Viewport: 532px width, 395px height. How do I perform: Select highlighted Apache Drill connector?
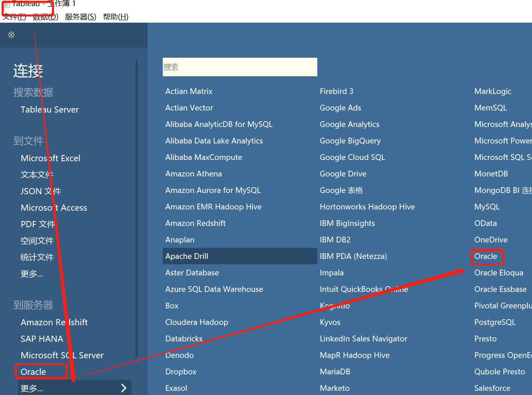(240, 256)
